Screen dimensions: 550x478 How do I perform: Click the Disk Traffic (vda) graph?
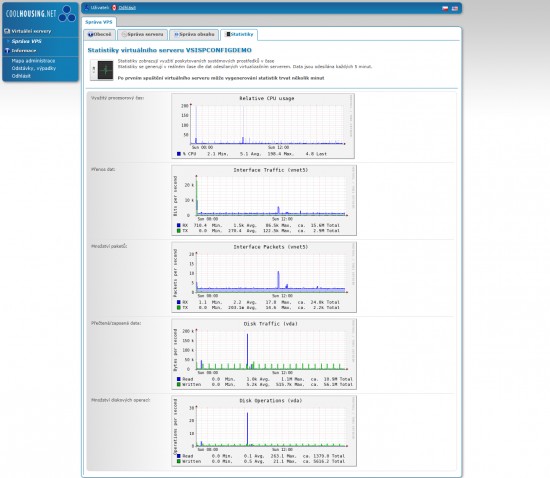[264, 354]
